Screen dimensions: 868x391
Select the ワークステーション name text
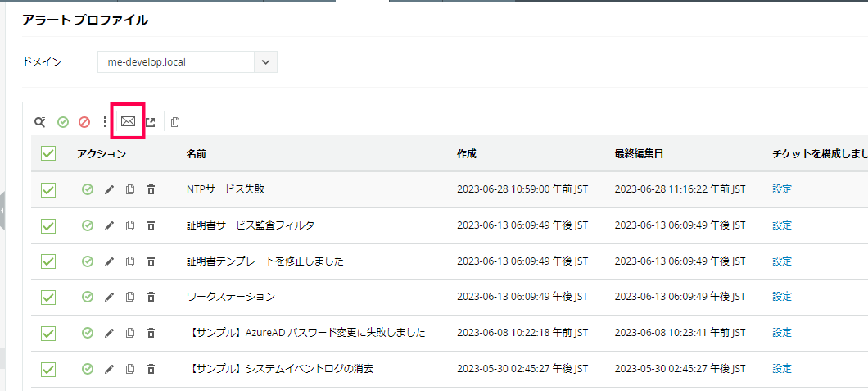pyautogui.click(x=231, y=297)
